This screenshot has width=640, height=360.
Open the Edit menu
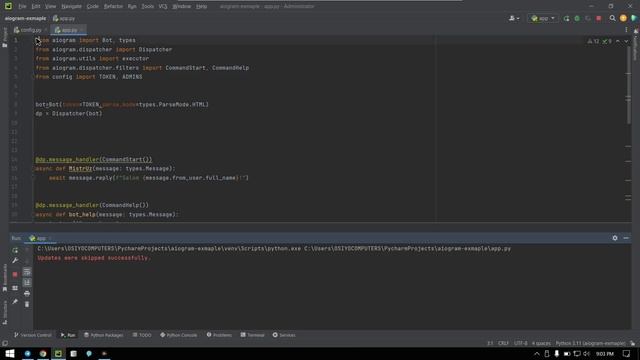click(36, 7)
